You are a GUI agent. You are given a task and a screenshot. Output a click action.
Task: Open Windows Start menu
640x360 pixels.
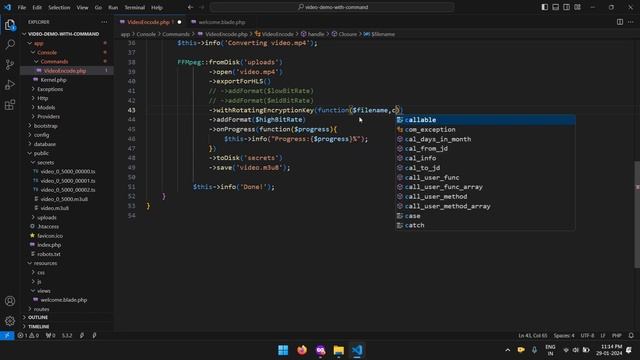pyautogui.click(x=283, y=350)
